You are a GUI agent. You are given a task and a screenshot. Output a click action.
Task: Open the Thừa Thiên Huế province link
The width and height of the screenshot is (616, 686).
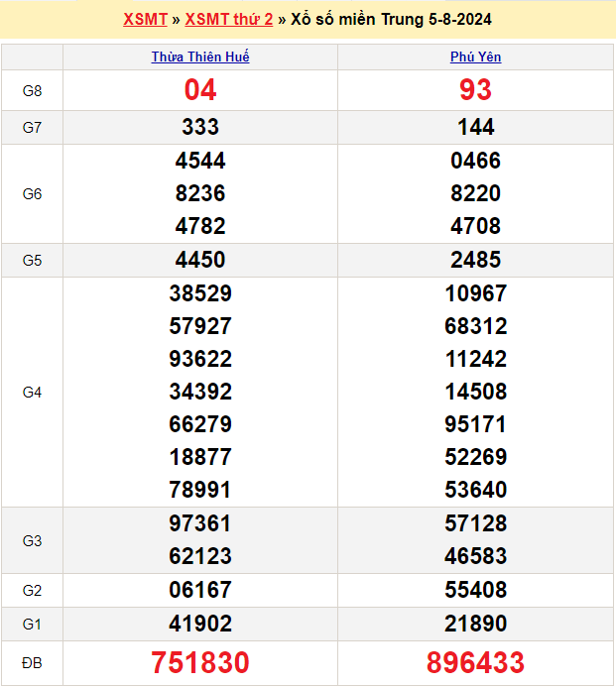(200, 57)
